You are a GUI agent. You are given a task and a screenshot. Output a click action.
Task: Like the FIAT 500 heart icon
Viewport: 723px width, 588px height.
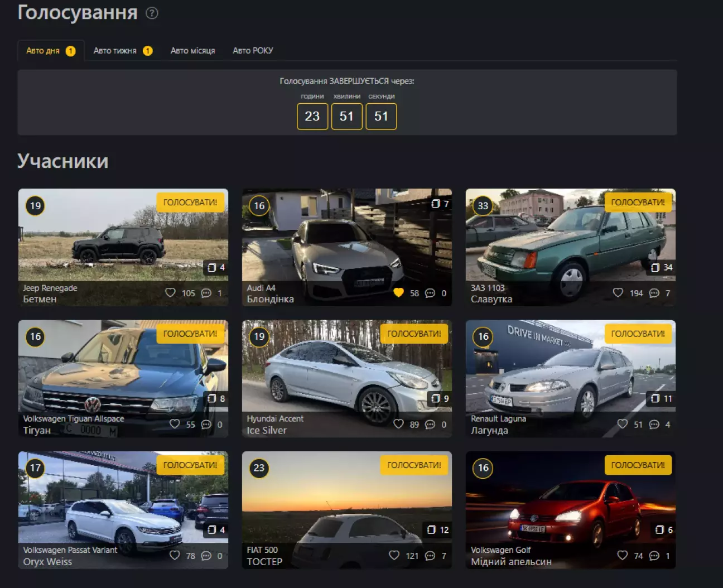tap(394, 555)
